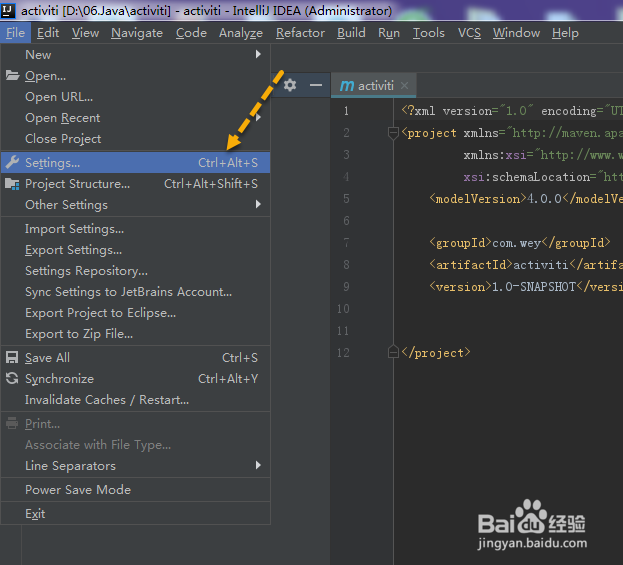Expand Other Settings submenu
This screenshot has width=623, height=565.
(x=135, y=205)
